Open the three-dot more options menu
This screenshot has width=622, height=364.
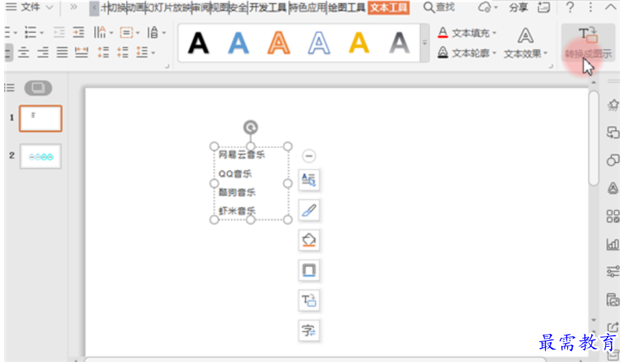tap(591, 7)
